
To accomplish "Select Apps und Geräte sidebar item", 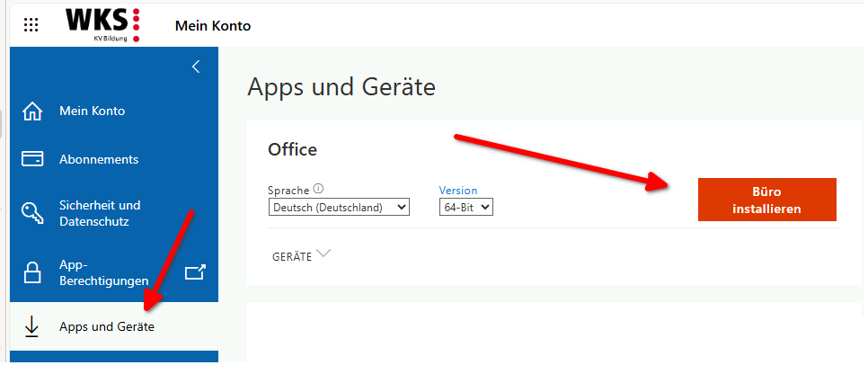I will click(114, 327).
